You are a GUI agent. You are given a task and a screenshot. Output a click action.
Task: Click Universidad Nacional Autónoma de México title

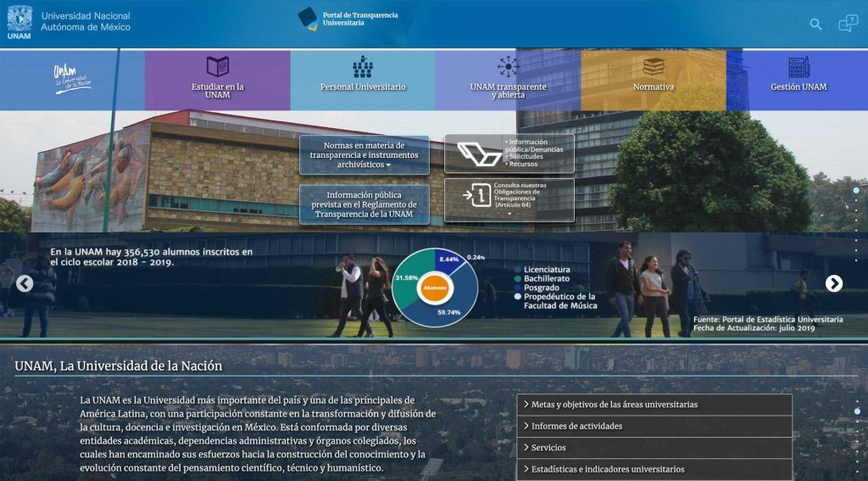pyautogui.click(x=86, y=21)
